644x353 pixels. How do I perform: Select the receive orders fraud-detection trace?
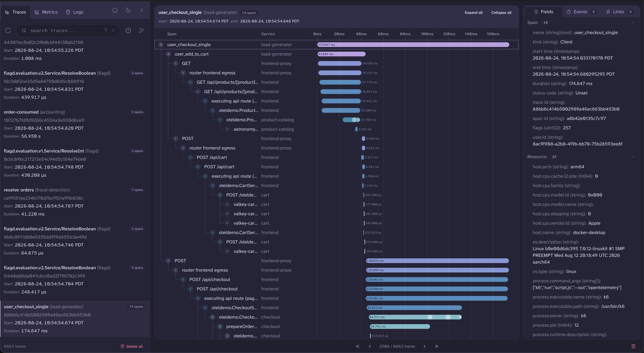point(75,202)
